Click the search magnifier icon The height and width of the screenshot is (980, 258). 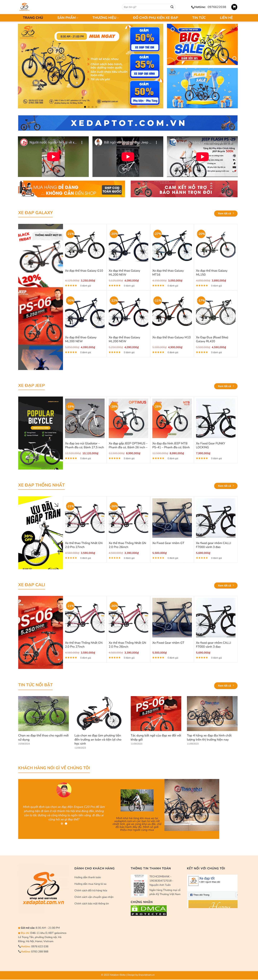point(172,7)
